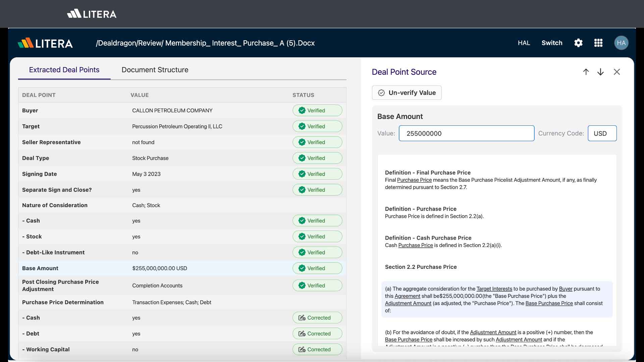Click the document path Membership_ Interest_ Purchase_ A (5).Docx
The width and height of the screenshot is (644, 362).
[x=240, y=43]
